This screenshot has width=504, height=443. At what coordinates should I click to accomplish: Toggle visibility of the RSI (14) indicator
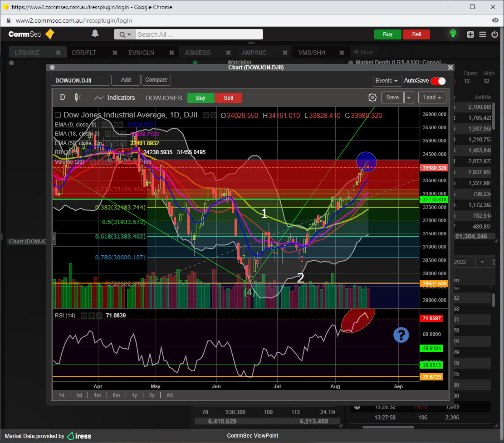tap(84, 315)
